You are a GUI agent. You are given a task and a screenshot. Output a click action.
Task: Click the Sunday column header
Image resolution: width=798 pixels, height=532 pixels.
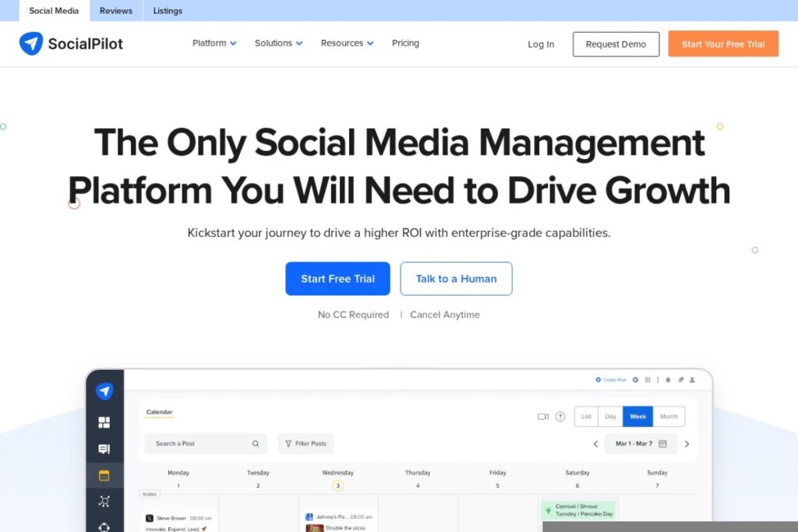[x=657, y=473]
